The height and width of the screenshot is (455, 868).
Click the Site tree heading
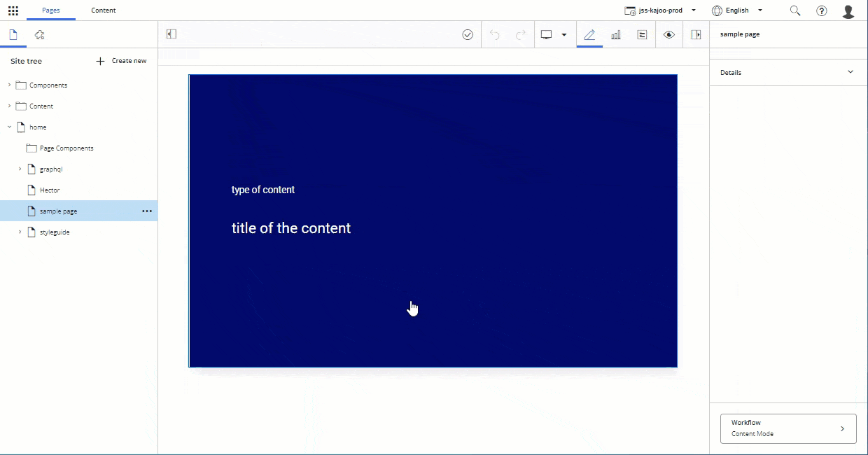[x=26, y=61]
